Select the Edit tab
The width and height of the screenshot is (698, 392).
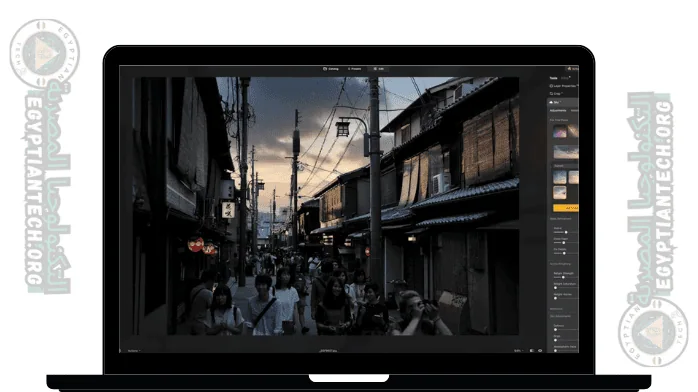click(x=379, y=69)
